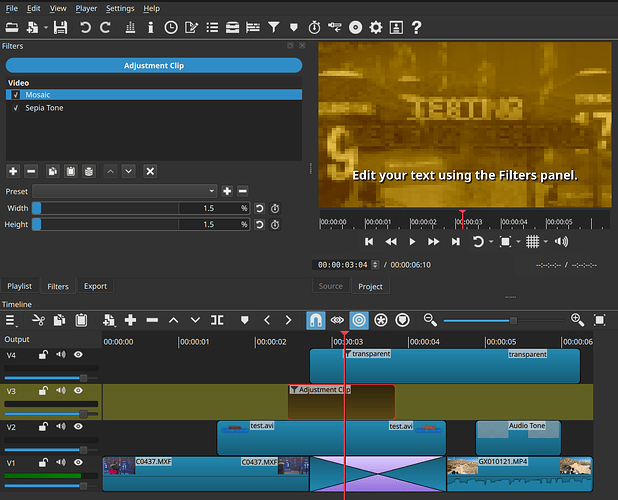Viewport: 618px width, 500px height.
Task: Open the Player menu
Action: [86, 8]
